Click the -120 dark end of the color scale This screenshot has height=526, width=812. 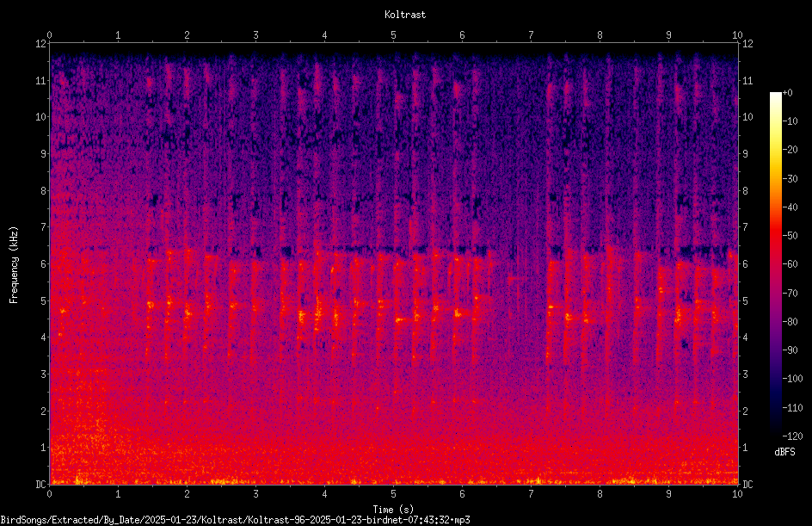coord(776,433)
